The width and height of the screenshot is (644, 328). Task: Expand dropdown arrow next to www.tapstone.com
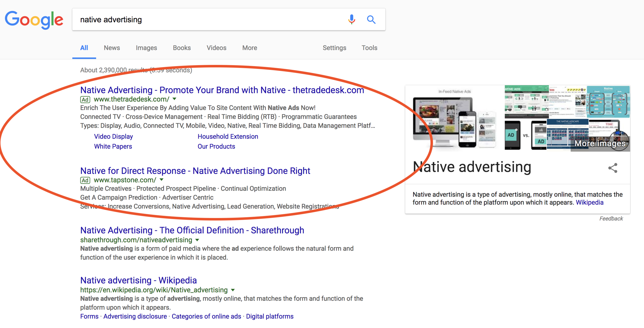162,180
